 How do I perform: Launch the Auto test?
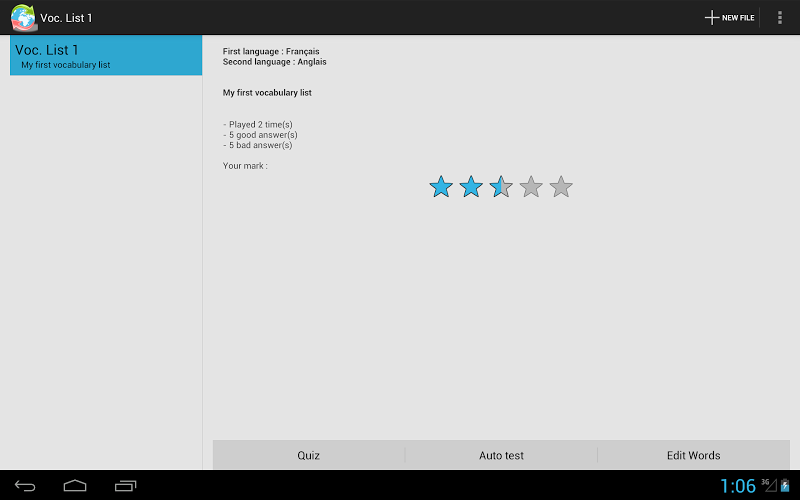coord(501,455)
